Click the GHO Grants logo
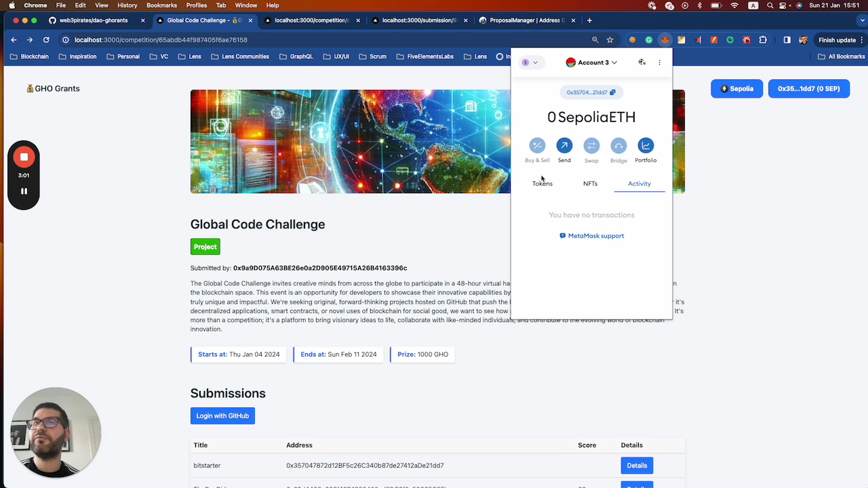 [x=53, y=88]
